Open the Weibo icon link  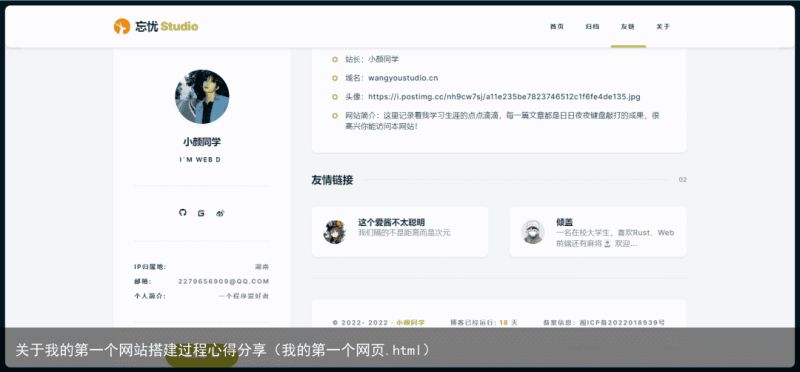[220, 213]
